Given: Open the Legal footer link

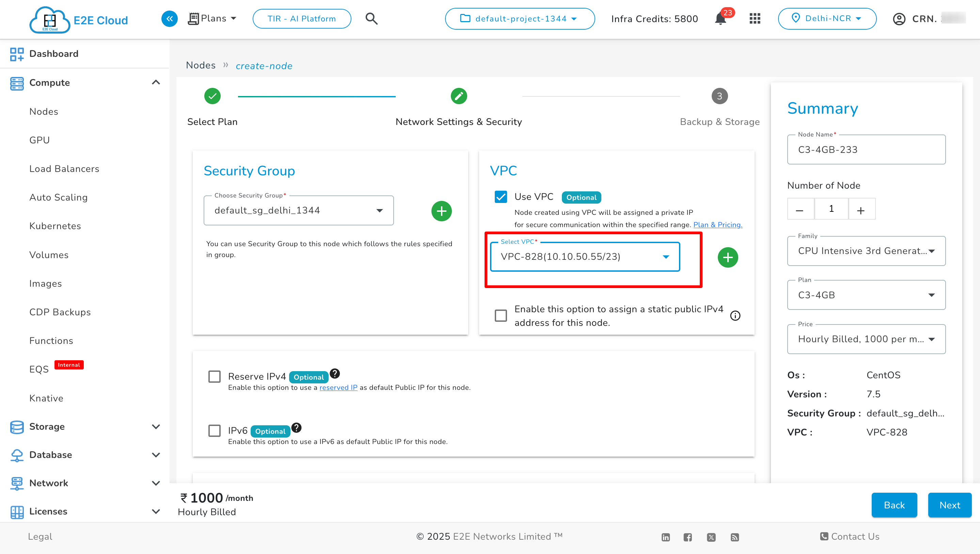Looking at the screenshot, I should pos(40,537).
